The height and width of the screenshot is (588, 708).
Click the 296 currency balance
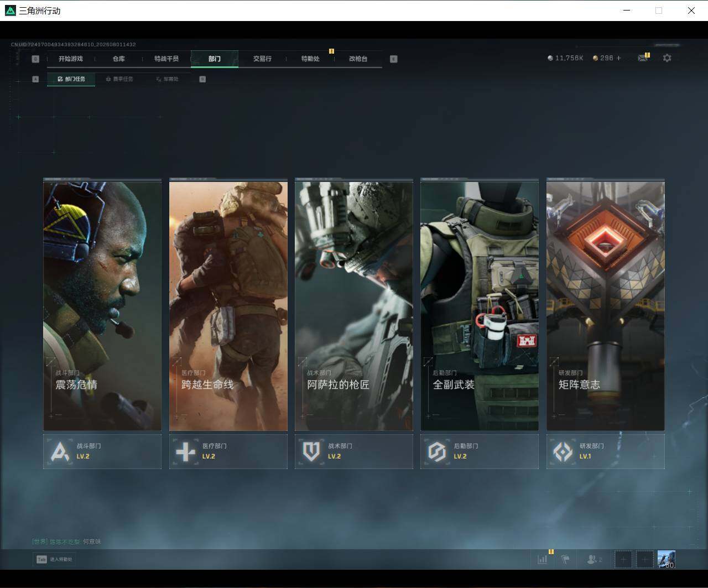point(607,58)
